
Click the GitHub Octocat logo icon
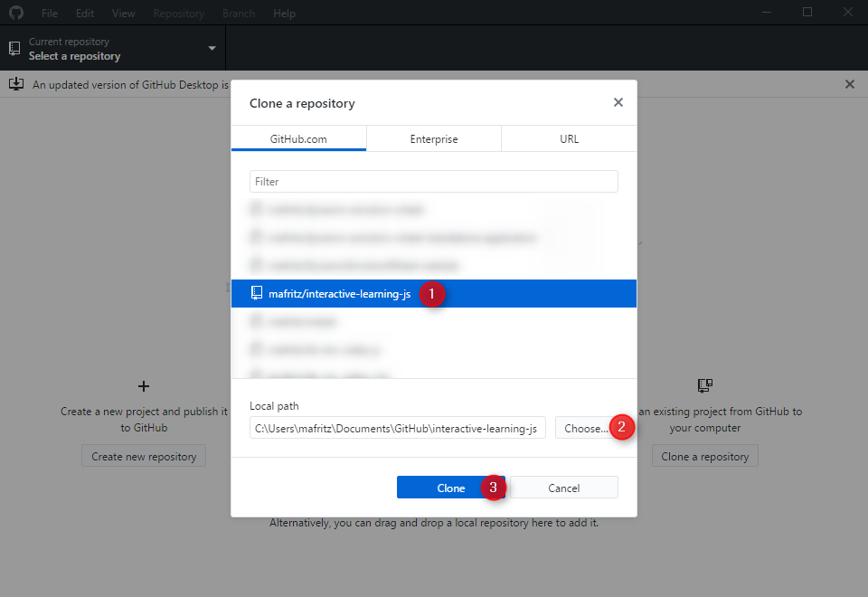pyautogui.click(x=16, y=12)
